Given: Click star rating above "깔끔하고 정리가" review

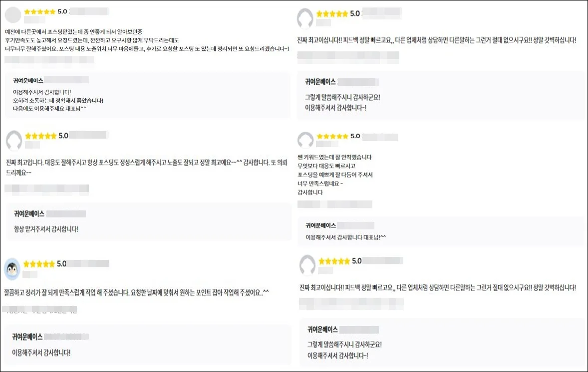Looking at the screenshot, I should (39, 264).
